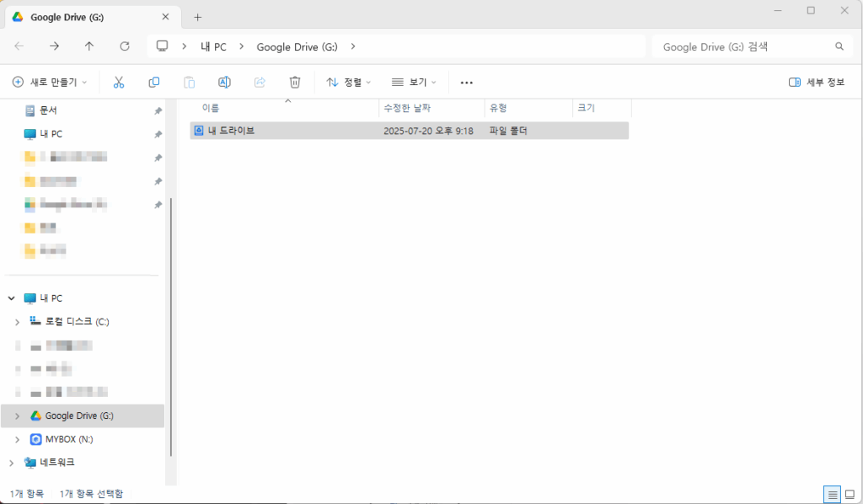Switch to large thumbnails view at bottom right
This screenshot has height=504, width=863.
click(x=851, y=495)
